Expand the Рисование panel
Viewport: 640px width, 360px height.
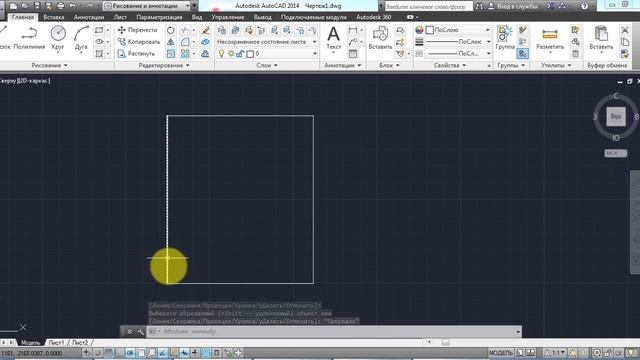pos(50,65)
